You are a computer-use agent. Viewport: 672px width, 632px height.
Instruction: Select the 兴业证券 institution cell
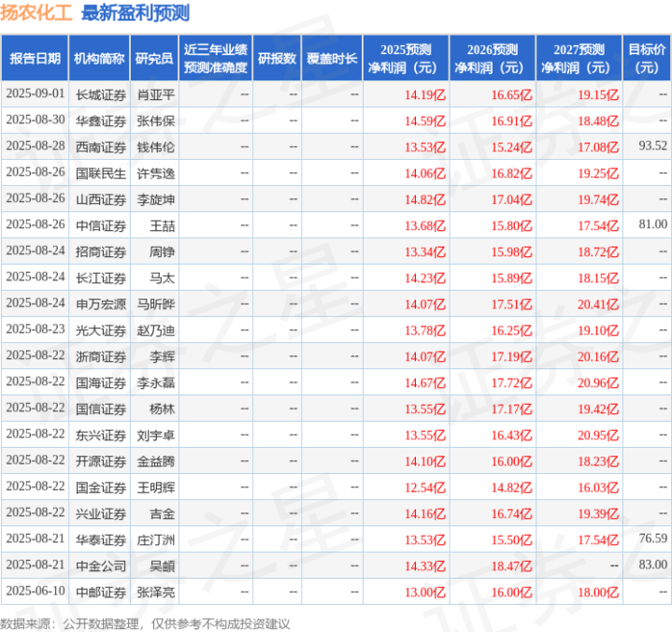(101, 513)
